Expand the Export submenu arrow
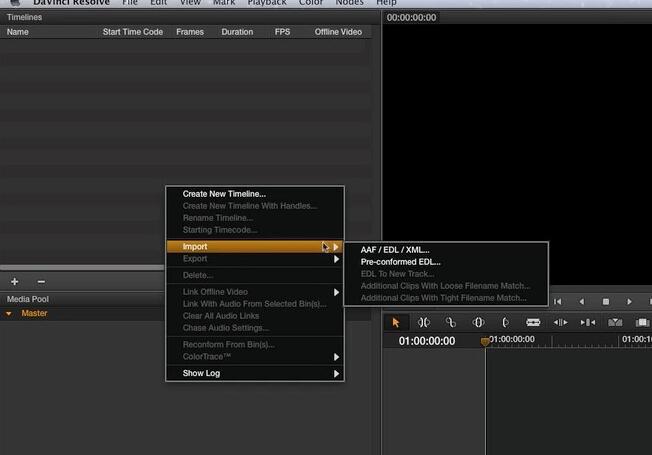652x455 pixels. (x=336, y=259)
